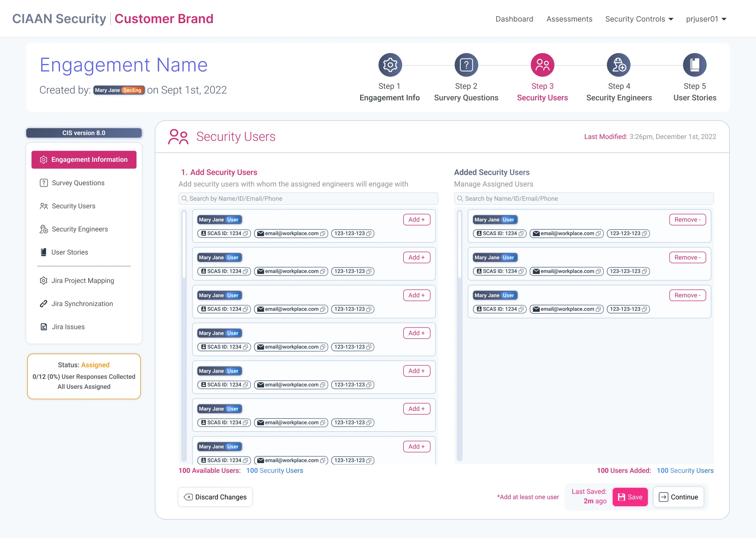The image size is (756, 538).
Task: Add the first Mary Jane user
Action: tap(416, 220)
